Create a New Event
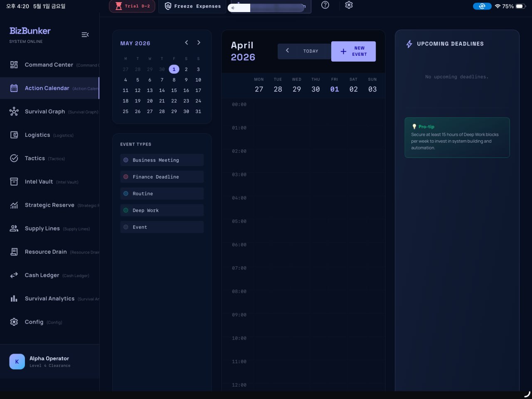 [353, 51]
